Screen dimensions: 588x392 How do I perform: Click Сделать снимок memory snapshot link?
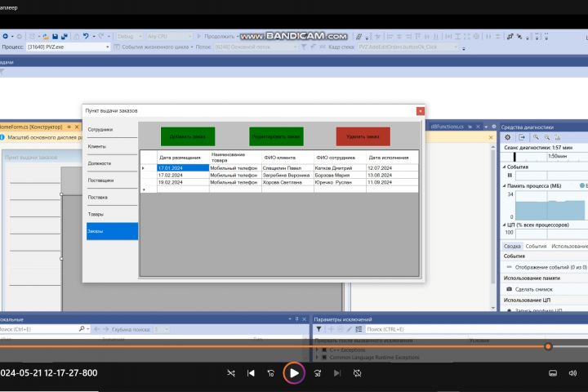pyautogui.click(x=533, y=289)
